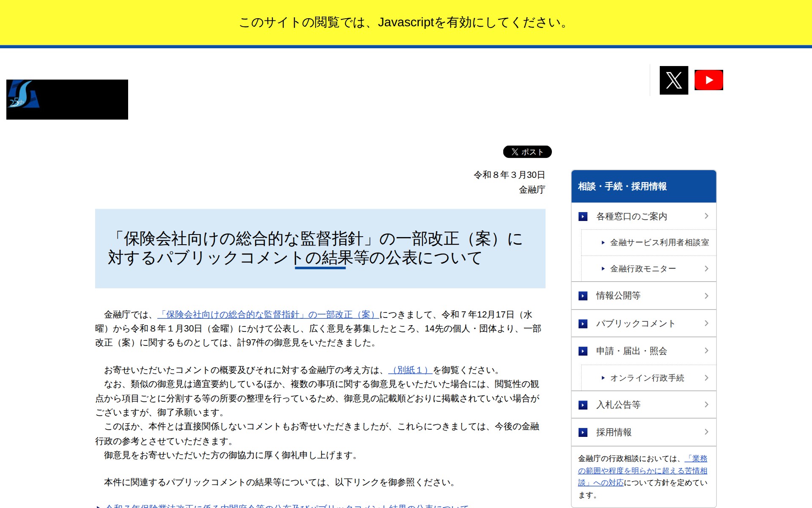The image size is (812, 508).
Task: Click the 採用情報 sidebar entry
Action: pyautogui.click(x=614, y=432)
